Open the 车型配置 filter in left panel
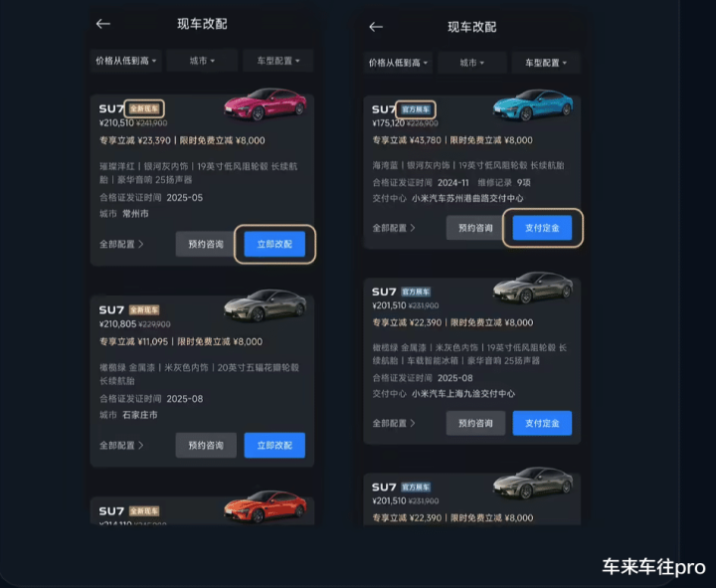 click(x=278, y=61)
